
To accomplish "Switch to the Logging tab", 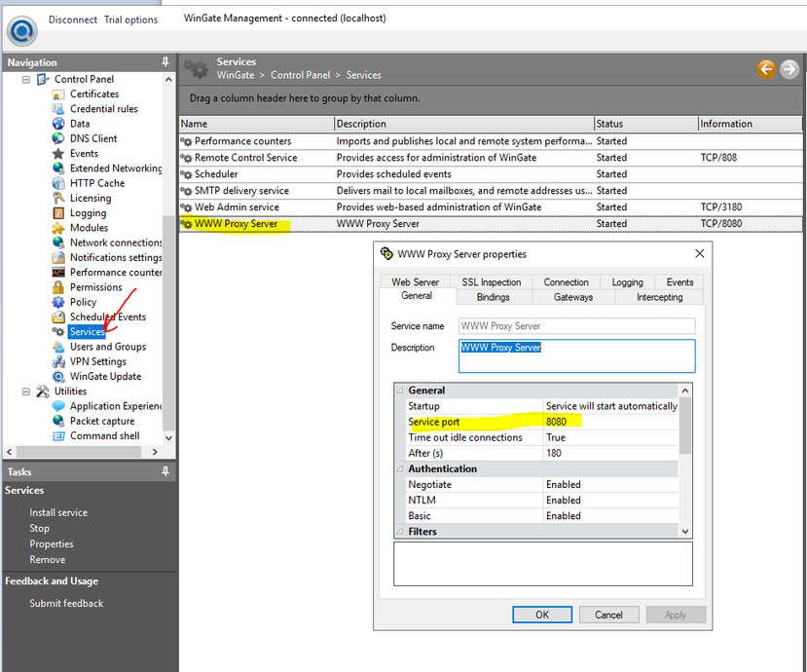I will click(x=627, y=282).
